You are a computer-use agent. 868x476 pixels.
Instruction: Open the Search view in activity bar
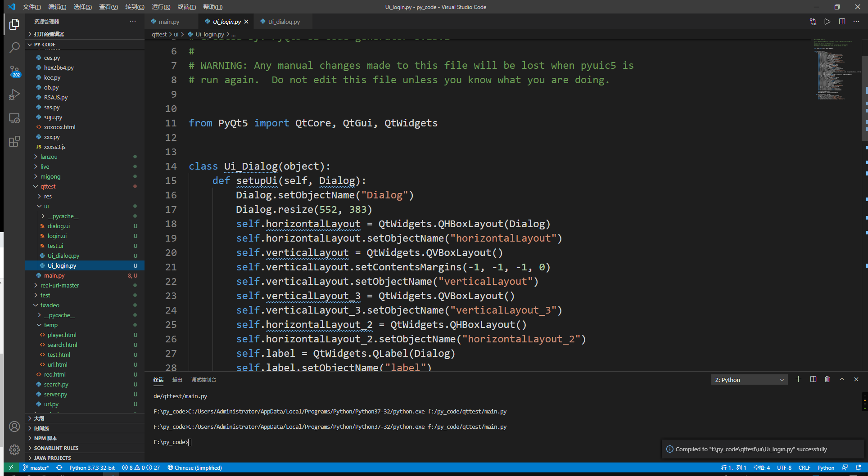click(14, 47)
